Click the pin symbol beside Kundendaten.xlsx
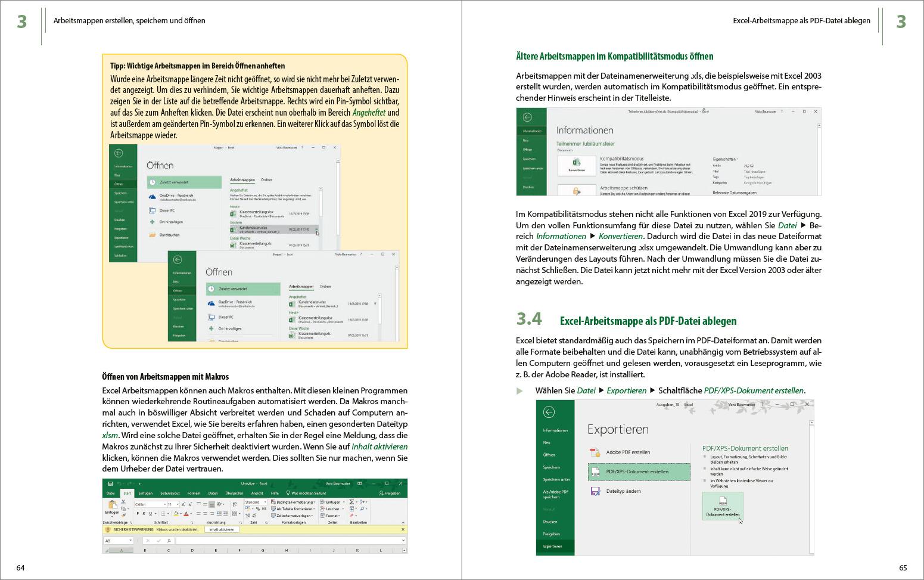The image size is (924, 580). 317,229
